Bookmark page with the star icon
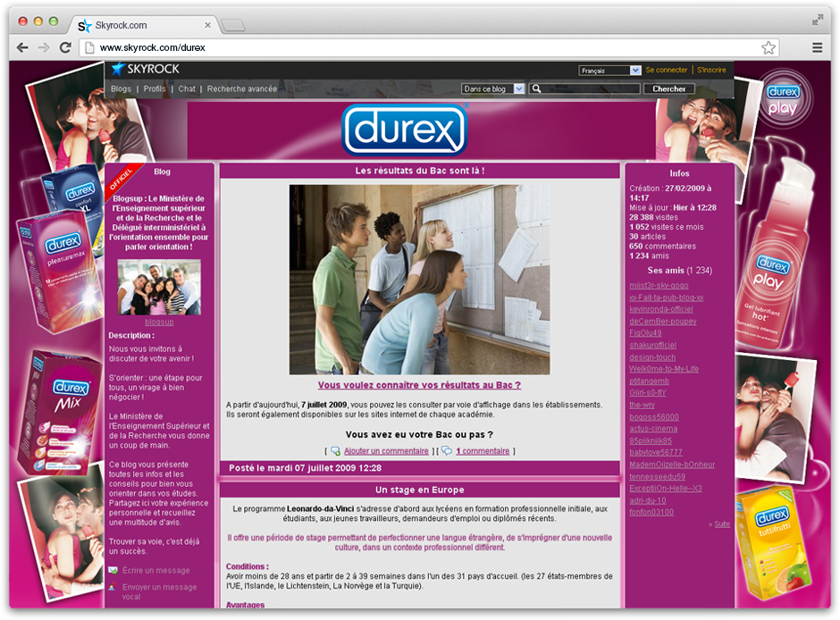This screenshot has width=840, height=620. click(769, 47)
